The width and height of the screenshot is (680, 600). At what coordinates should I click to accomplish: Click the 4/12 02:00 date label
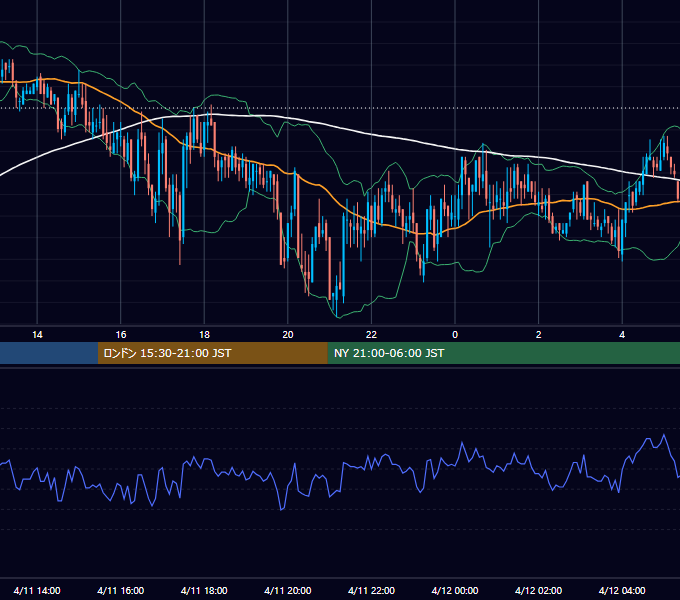tap(538, 590)
